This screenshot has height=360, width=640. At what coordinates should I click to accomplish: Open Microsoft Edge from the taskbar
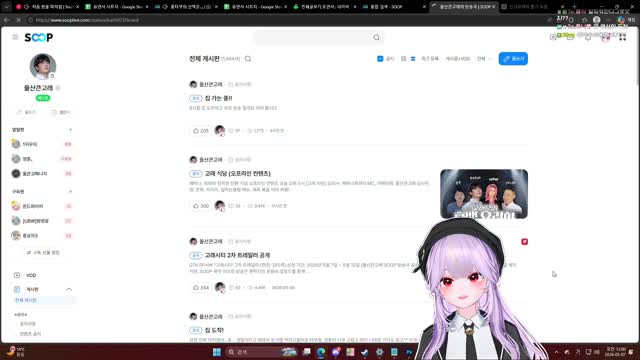(x=321, y=352)
